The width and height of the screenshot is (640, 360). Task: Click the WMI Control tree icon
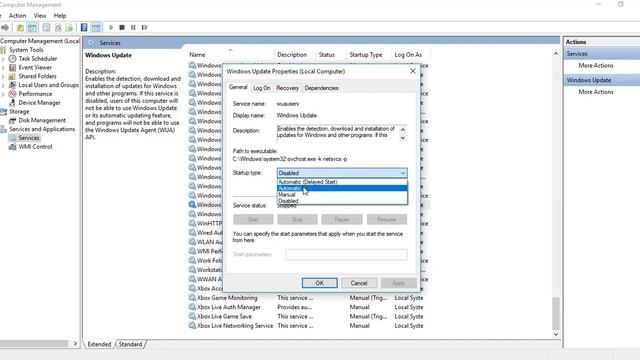13,147
